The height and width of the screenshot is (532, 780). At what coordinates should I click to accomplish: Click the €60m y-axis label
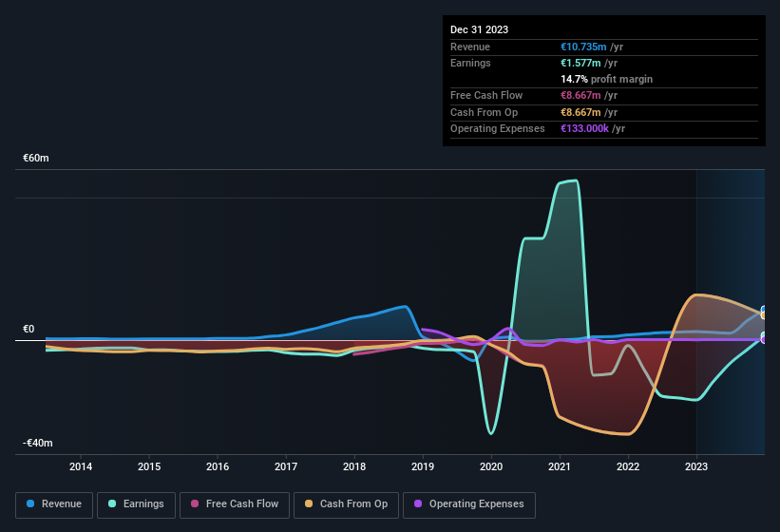coord(36,159)
